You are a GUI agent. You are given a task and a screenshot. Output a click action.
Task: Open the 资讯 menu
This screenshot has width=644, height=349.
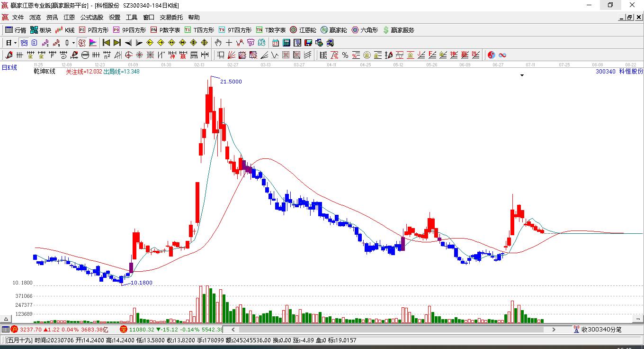click(52, 18)
